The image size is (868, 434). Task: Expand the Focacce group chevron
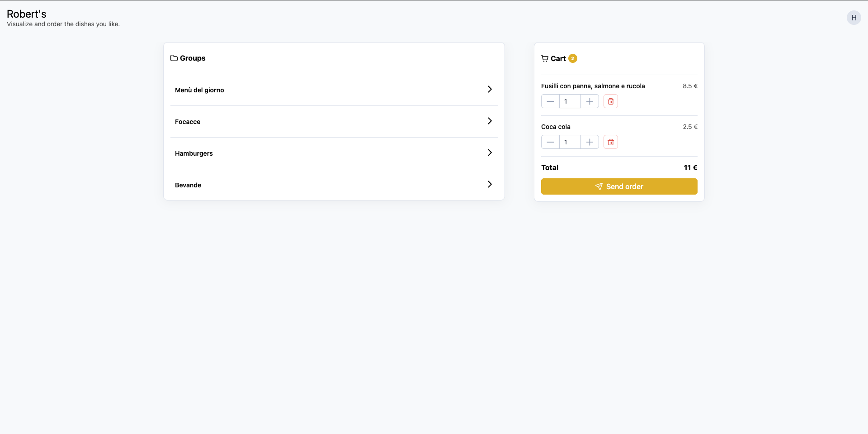490,121
